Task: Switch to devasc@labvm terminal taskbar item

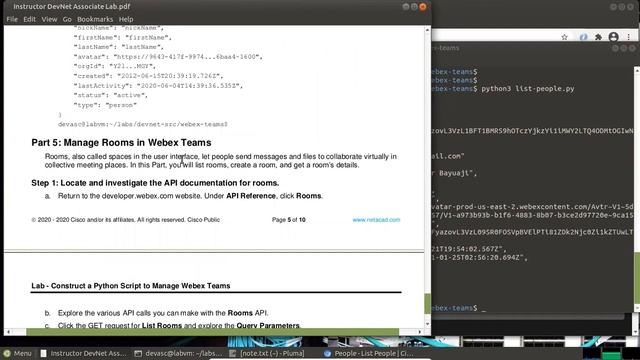Action: point(178,353)
